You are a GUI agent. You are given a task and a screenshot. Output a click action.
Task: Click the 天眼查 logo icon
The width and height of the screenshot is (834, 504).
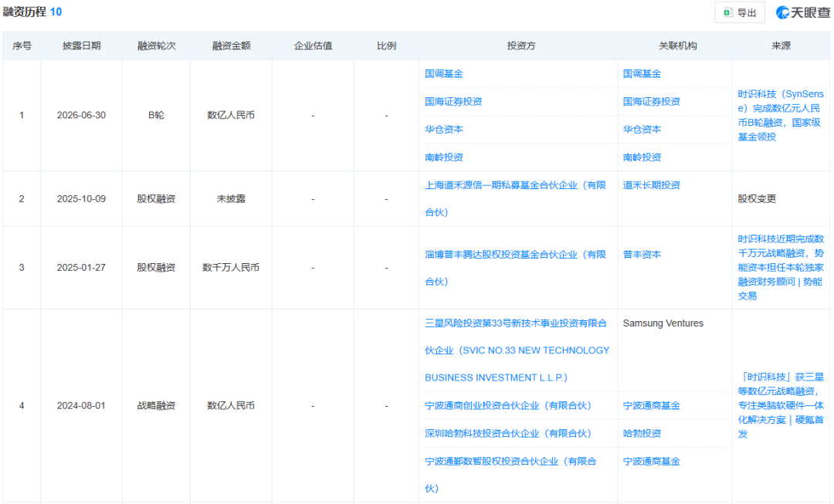point(803,12)
